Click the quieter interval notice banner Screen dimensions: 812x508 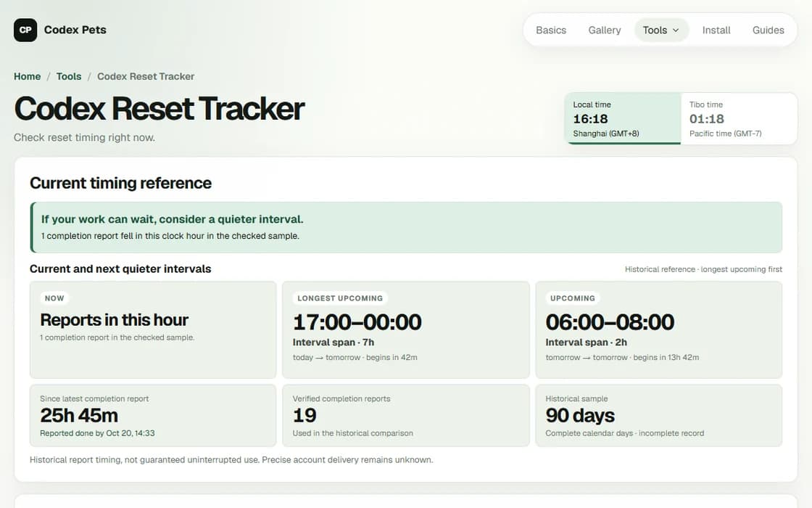pyautogui.click(x=406, y=227)
